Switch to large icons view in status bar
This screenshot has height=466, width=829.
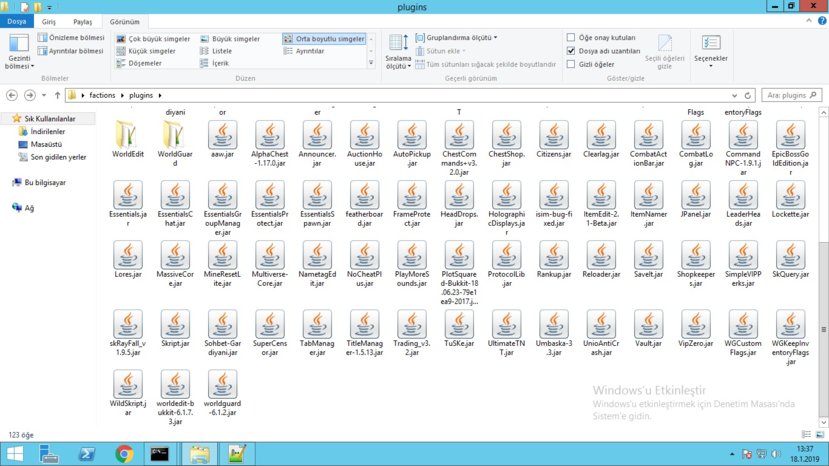coord(819,434)
